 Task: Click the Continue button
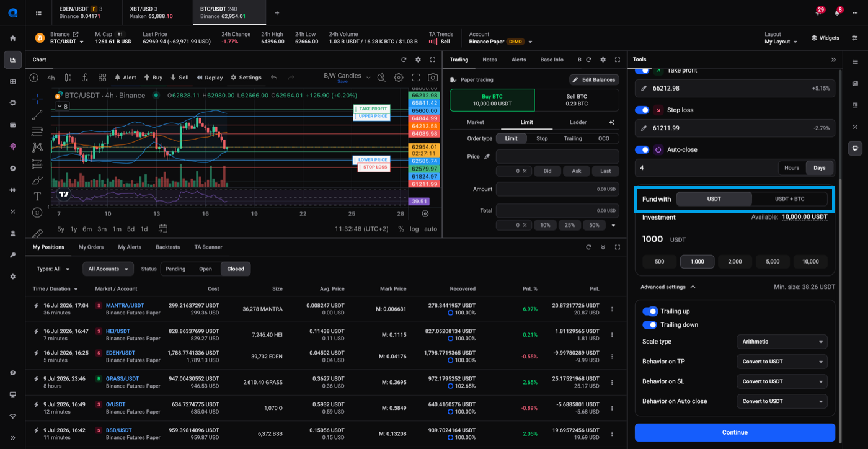[x=735, y=432]
